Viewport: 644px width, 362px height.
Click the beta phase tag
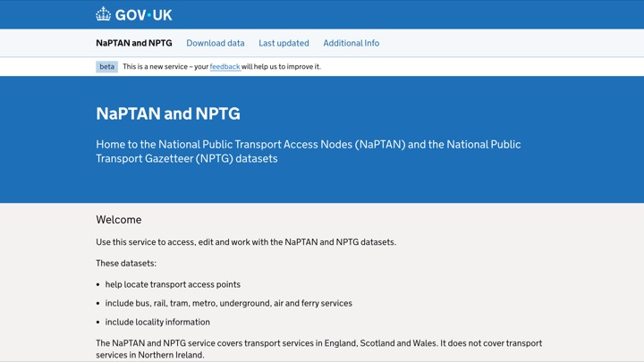tap(106, 66)
